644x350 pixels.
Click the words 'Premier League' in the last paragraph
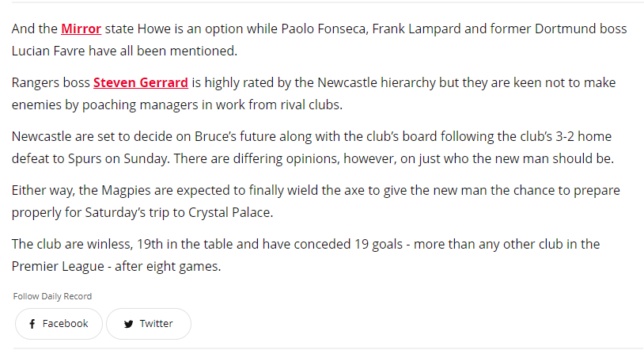click(58, 267)
